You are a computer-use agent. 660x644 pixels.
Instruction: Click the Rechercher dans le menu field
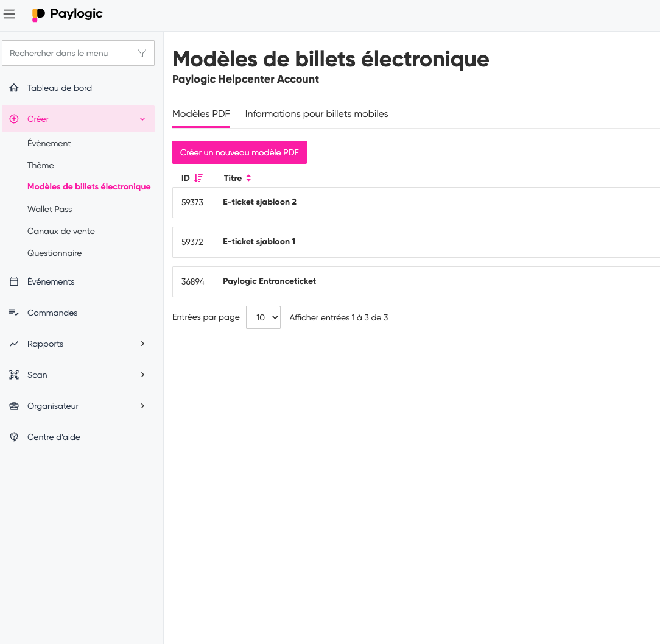pyautogui.click(x=70, y=53)
